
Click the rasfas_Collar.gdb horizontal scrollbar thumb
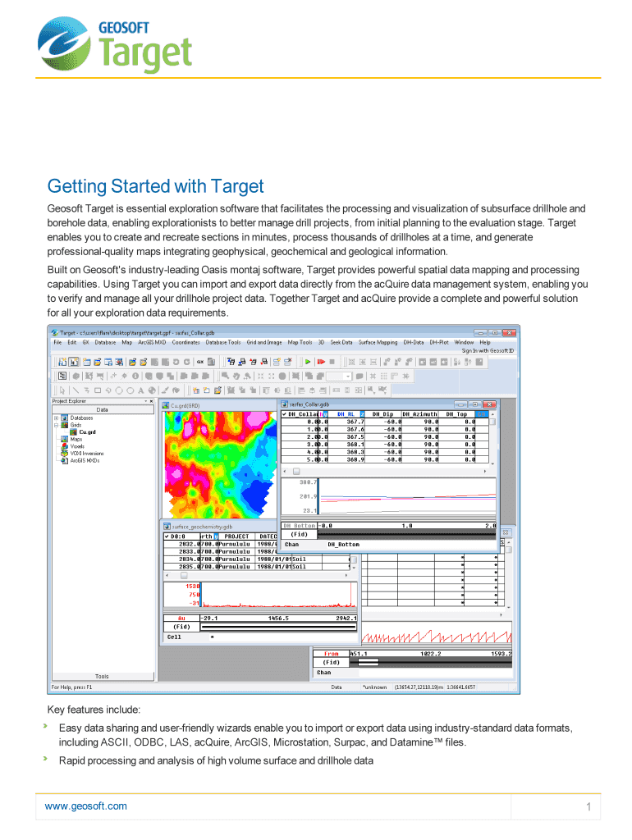pos(296,472)
